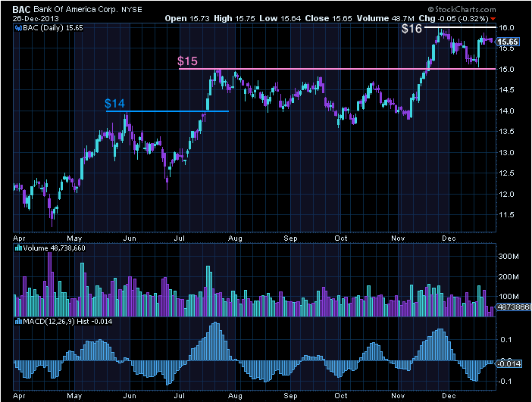
Task: Click the Volume 48.7M header value
Action: [386, 19]
